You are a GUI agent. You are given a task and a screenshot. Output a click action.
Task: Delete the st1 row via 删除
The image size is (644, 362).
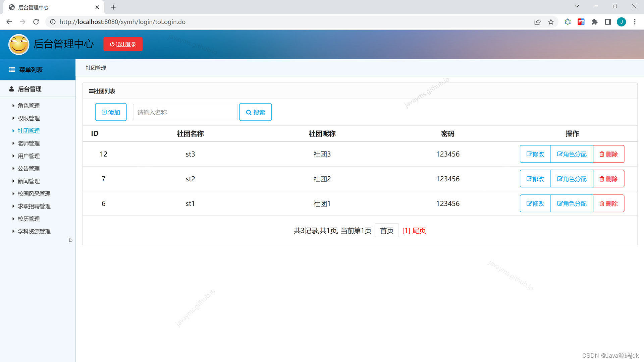pyautogui.click(x=608, y=204)
